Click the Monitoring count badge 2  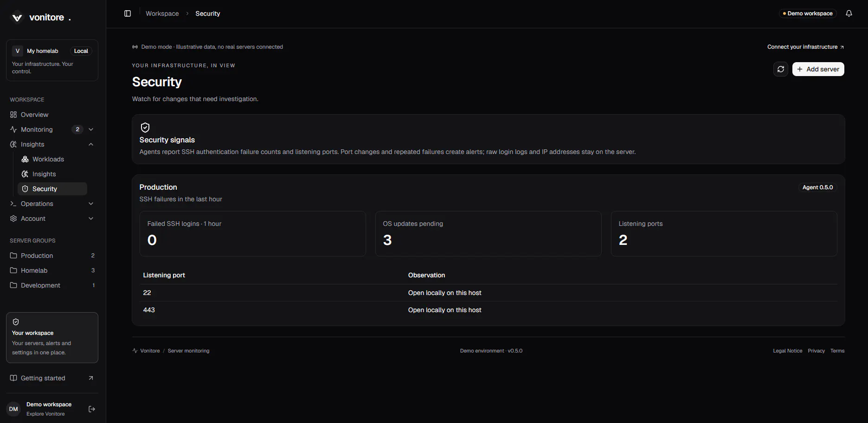pyautogui.click(x=77, y=129)
